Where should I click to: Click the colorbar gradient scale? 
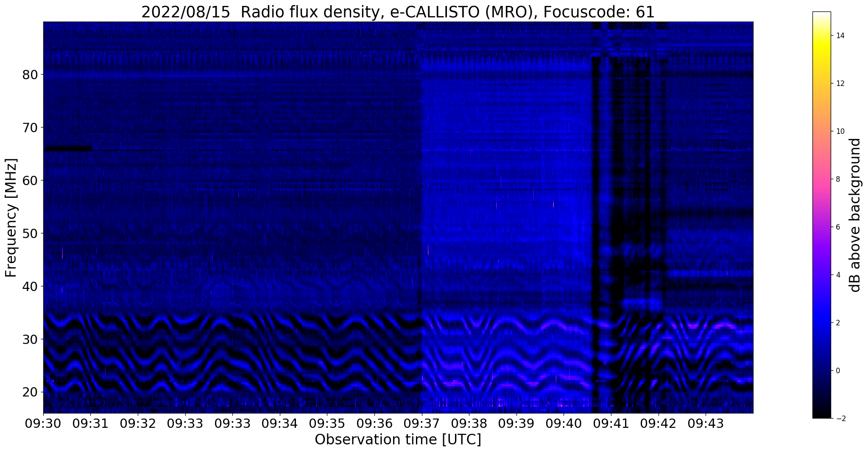(821, 215)
